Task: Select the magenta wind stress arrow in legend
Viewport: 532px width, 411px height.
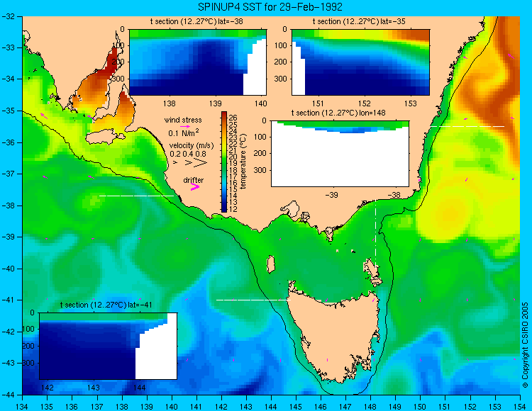Action: point(185,126)
